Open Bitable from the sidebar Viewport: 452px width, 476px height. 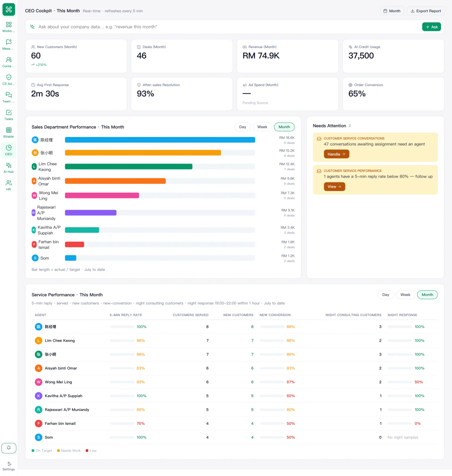[9, 132]
